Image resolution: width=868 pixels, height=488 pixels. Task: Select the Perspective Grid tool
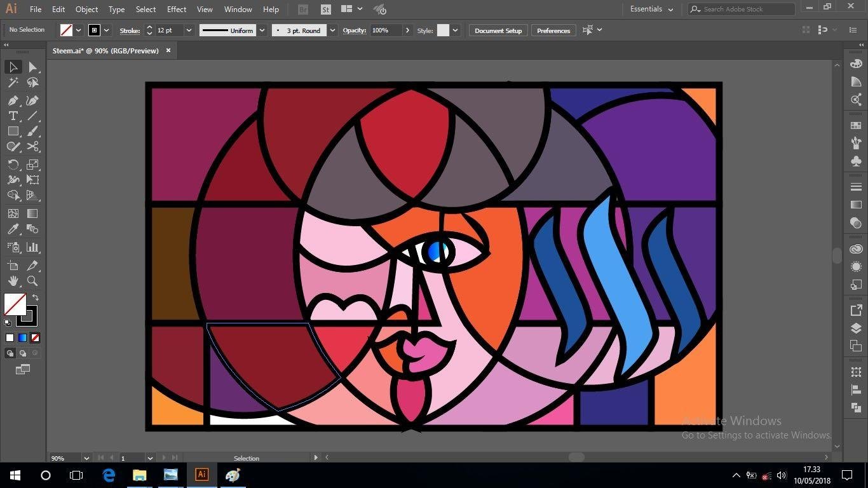[32, 195]
